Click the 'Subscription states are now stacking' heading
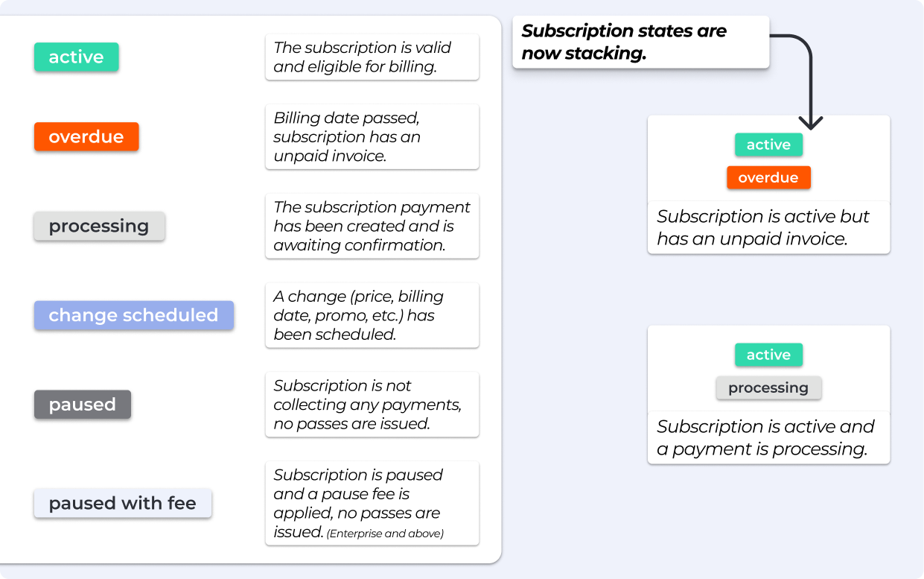Viewport: 924px width, 579px height. click(x=640, y=42)
